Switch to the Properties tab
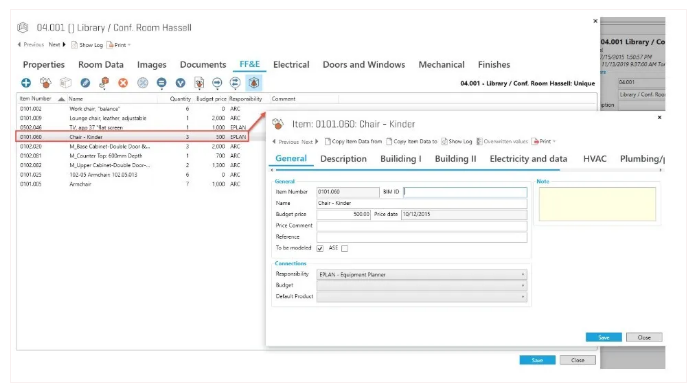697x387 pixels. (44, 65)
